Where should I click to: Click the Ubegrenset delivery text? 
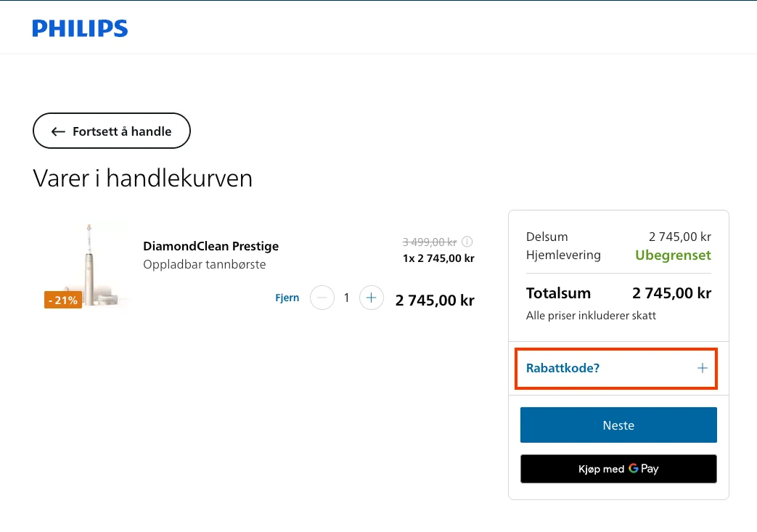[673, 255]
